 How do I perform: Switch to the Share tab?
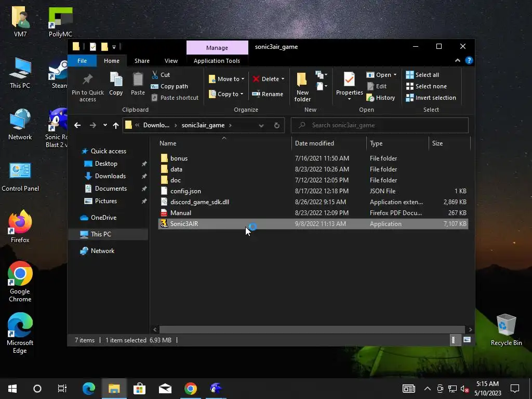tap(142, 61)
